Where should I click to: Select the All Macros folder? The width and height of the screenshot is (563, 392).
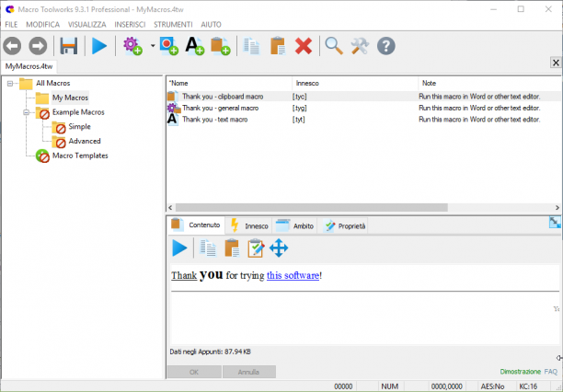pos(52,84)
